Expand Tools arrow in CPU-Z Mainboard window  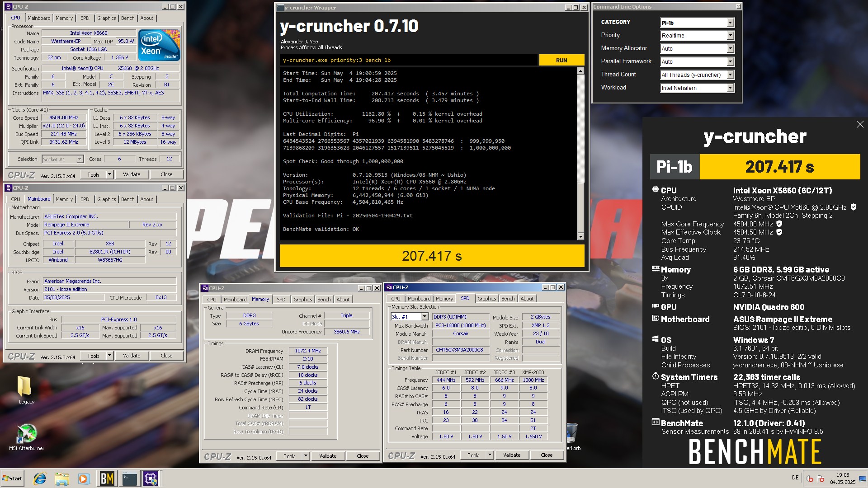(x=109, y=356)
